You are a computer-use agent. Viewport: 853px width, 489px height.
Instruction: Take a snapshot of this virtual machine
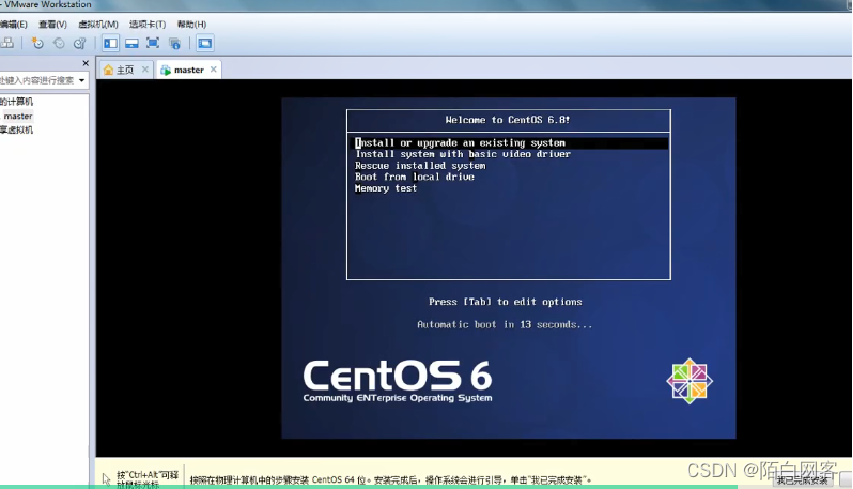[x=37, y=42]
